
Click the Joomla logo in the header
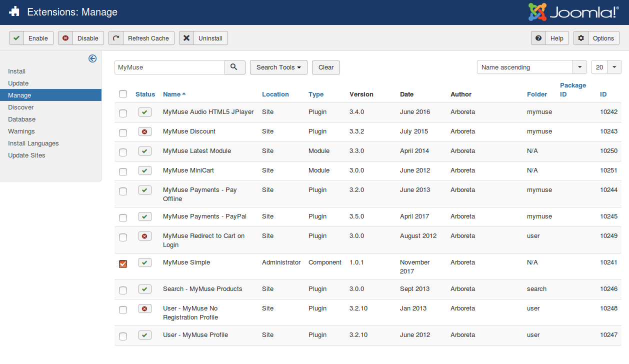click(x=573, y=12)
